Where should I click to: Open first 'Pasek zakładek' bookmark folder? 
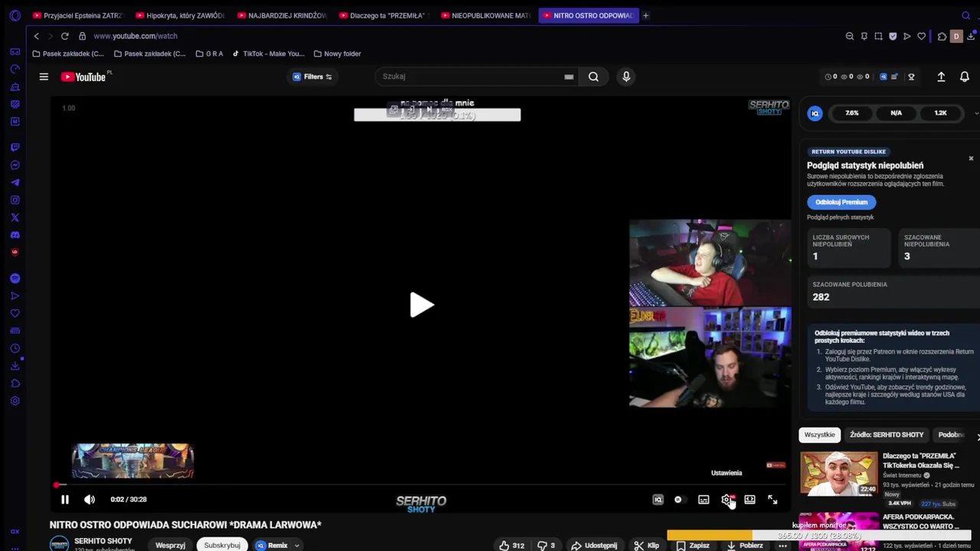[67, 54]
